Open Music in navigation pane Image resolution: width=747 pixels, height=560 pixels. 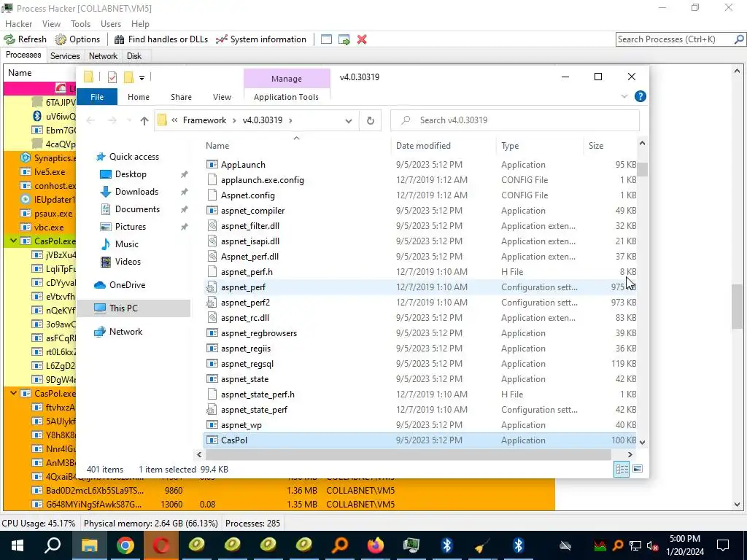126,244
